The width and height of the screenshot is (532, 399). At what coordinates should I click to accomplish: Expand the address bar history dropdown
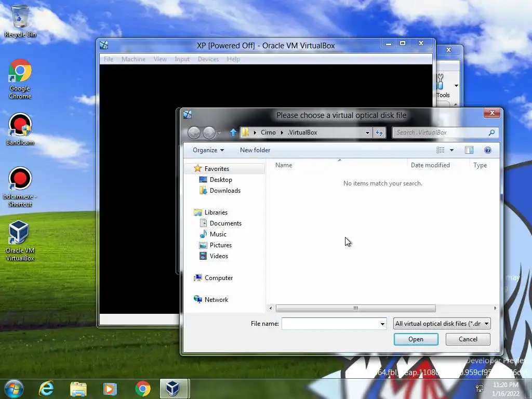[367, 132]
